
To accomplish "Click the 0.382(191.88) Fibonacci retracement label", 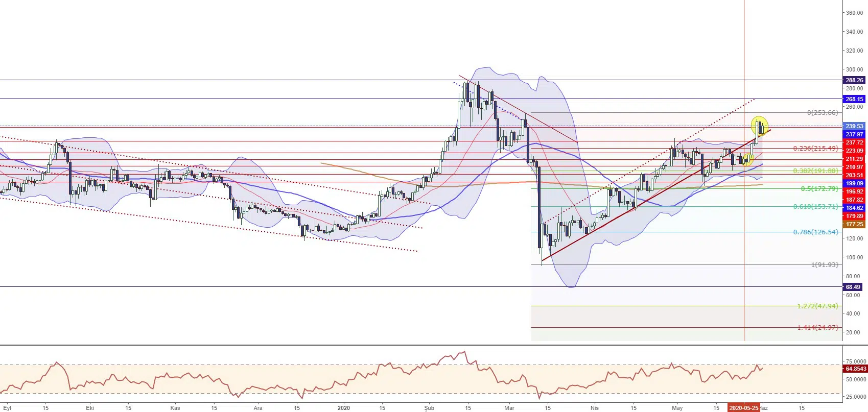I will point(815,171).
